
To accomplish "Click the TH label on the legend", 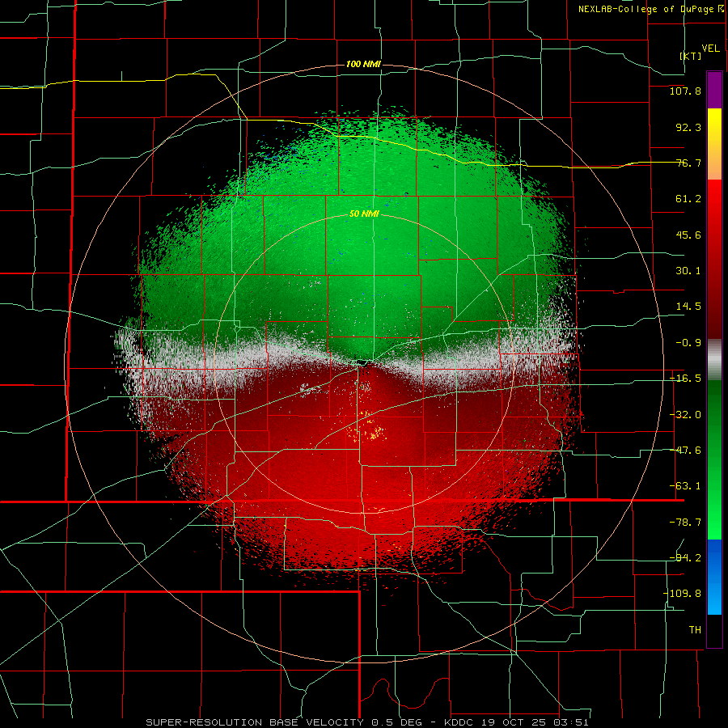I will pos(695,630).
